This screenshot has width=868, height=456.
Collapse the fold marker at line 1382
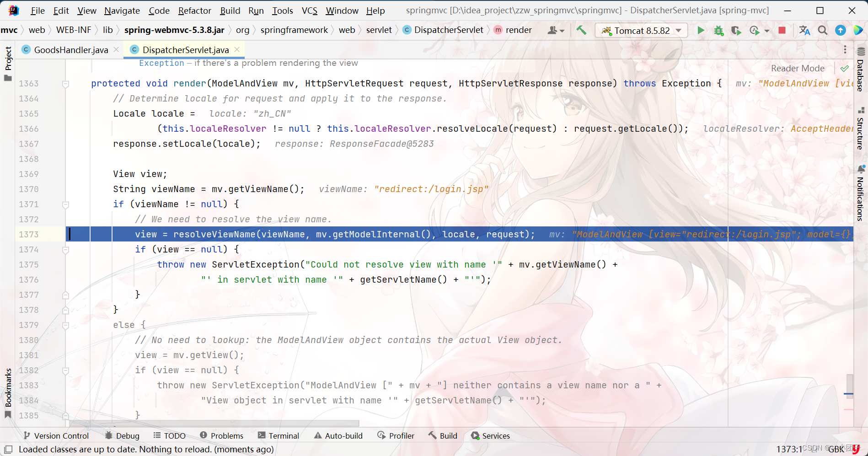(65, 370)
